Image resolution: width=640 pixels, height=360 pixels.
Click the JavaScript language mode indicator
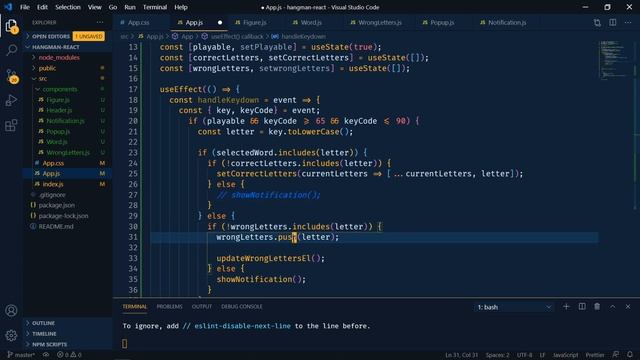[x=565, y=355]
